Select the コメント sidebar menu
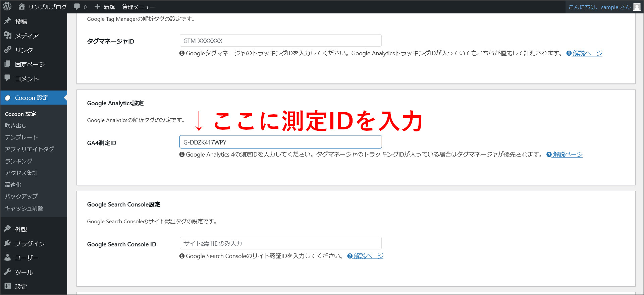 coord(34,79)
